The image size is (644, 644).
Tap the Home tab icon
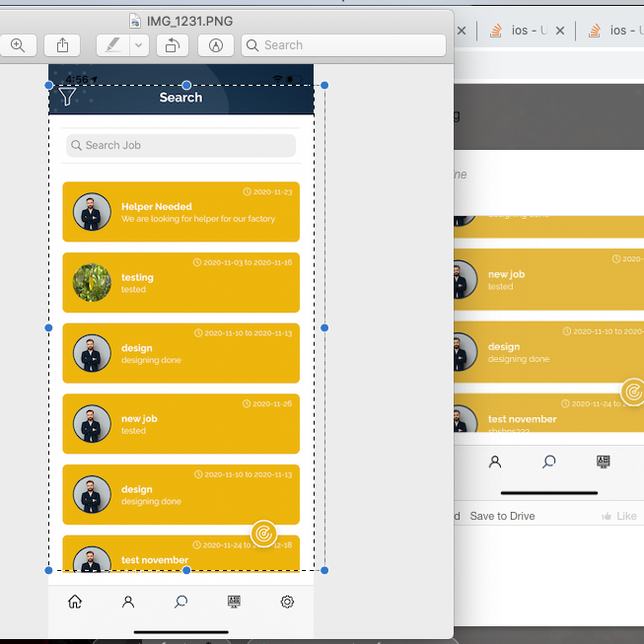(75, 602)
